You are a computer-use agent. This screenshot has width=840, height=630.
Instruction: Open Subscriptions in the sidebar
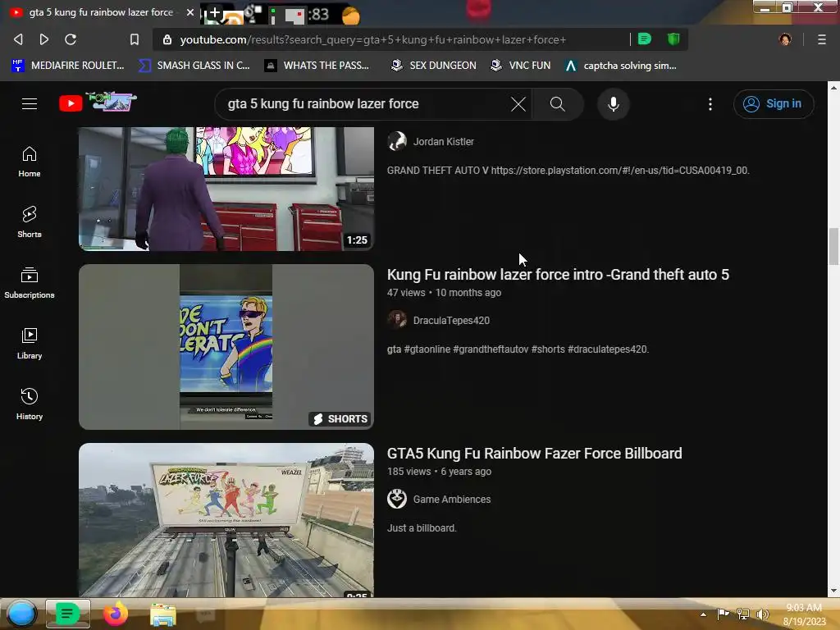click(x=30, y=282)
